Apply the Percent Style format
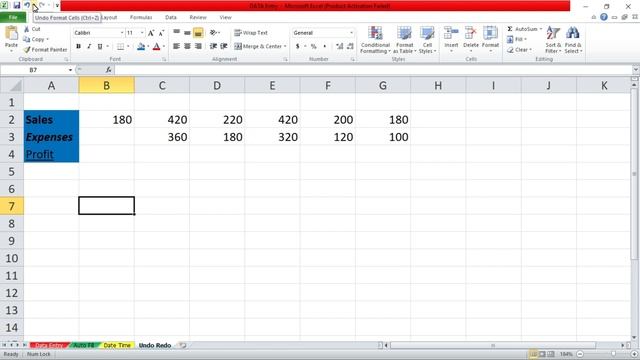The width and height of the screenshot is (640, 360). pyautogui.click(x=313, y=47)
